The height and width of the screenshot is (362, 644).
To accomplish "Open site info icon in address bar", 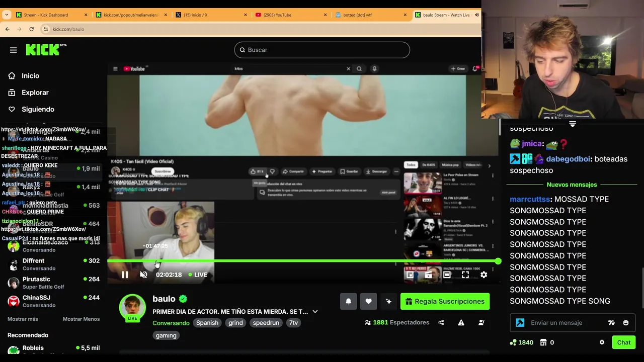I will tap(46, 29).
